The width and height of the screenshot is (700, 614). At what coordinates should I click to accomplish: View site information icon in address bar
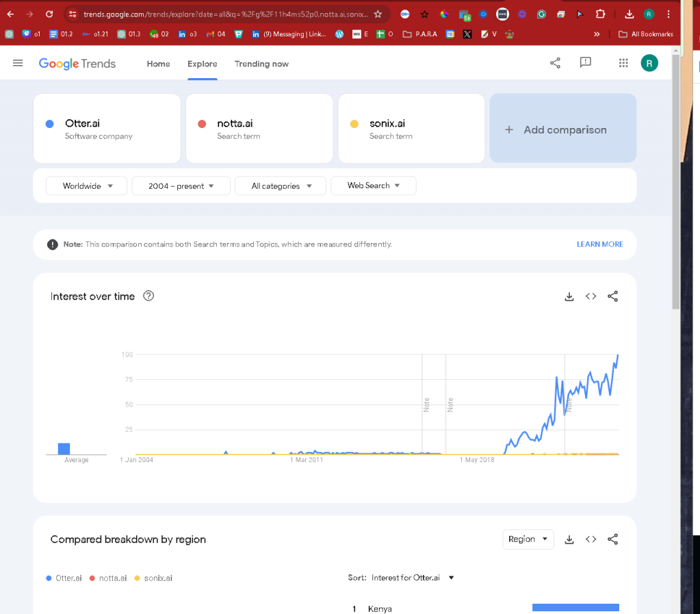73,14
